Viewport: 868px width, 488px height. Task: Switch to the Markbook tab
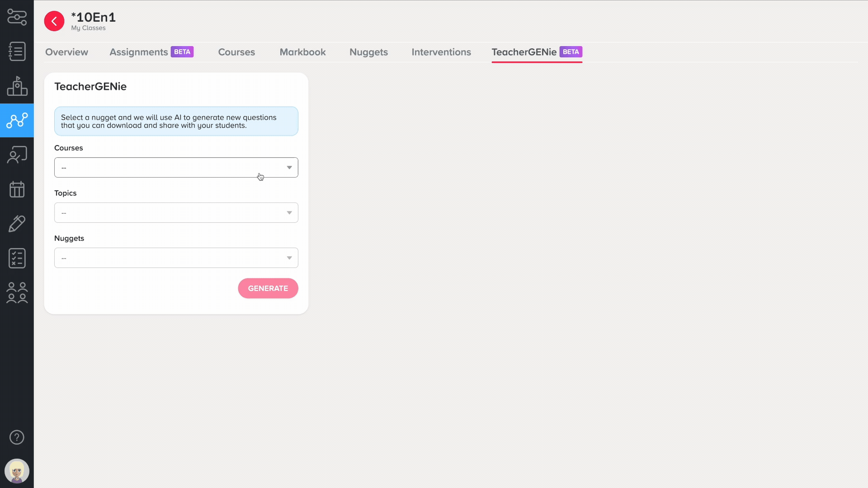(x=302, y=52)
